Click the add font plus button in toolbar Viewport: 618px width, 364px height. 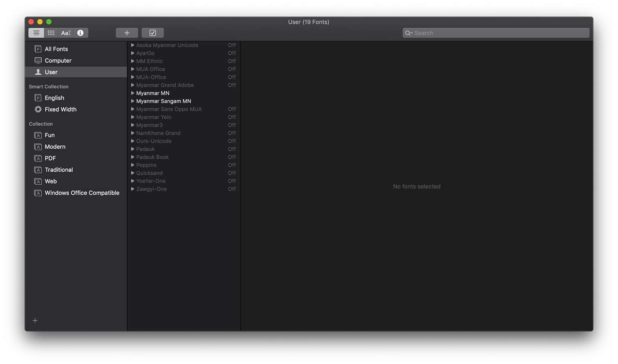click(x=127, y=33)
